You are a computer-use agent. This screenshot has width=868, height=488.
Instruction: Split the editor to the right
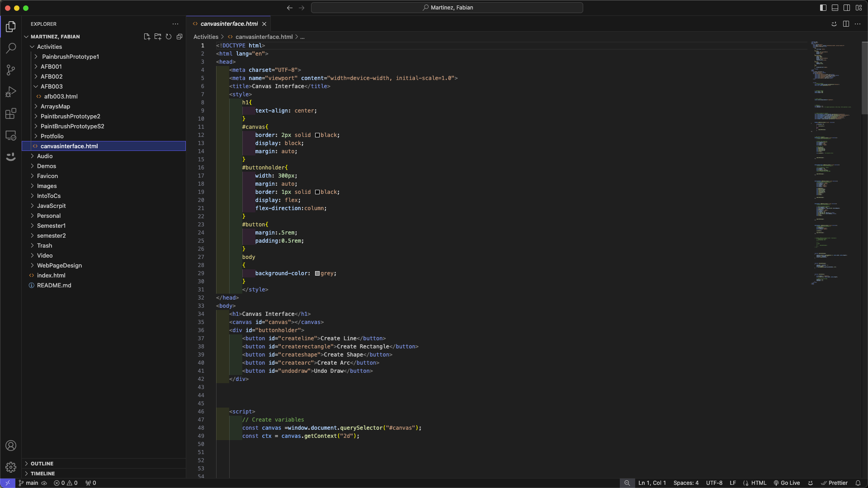[846, 24]
